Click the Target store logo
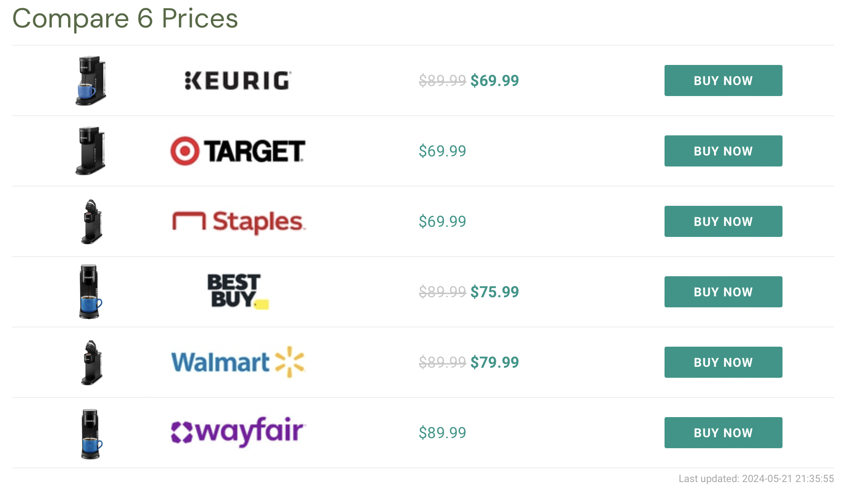847x504 pixels. point(238,151)
